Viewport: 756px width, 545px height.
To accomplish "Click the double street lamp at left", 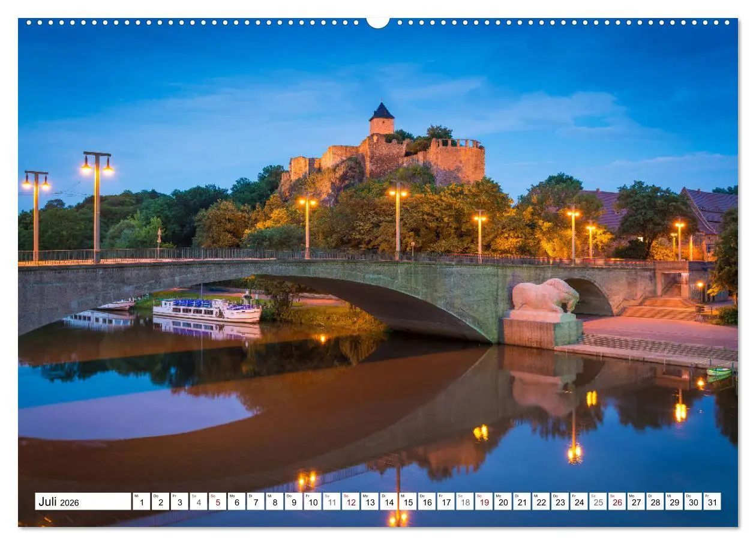I will (x=97, y=168).
